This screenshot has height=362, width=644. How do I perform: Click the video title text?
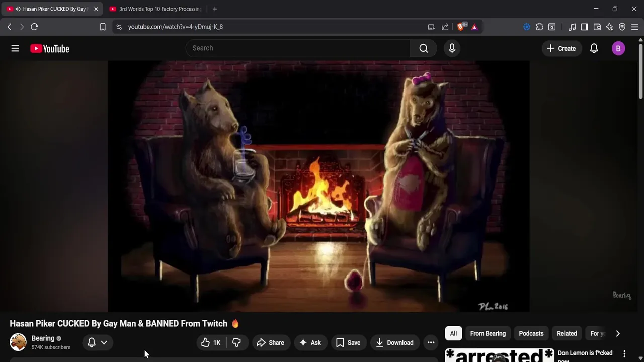(x=124, y=324)
